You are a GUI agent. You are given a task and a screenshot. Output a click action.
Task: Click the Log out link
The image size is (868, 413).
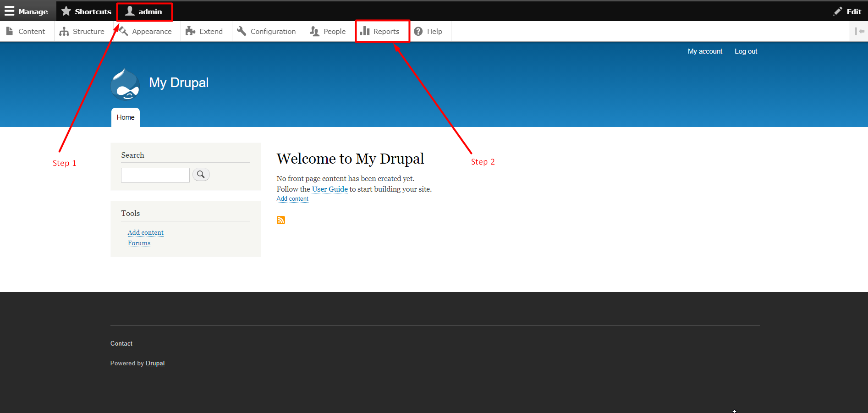pos(746,51)
